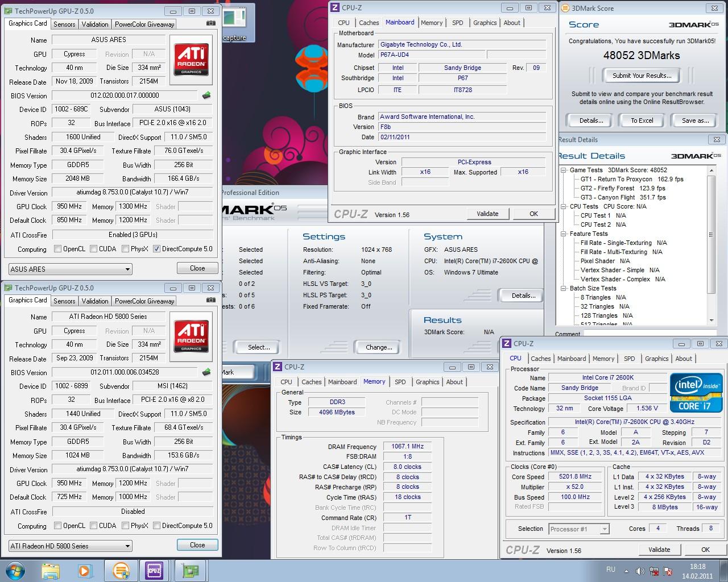This screenshot has height=582, width=728.
Task: Open Sensors tab in ASUS ARES GPU-Z window
Action: click(64, 24)
